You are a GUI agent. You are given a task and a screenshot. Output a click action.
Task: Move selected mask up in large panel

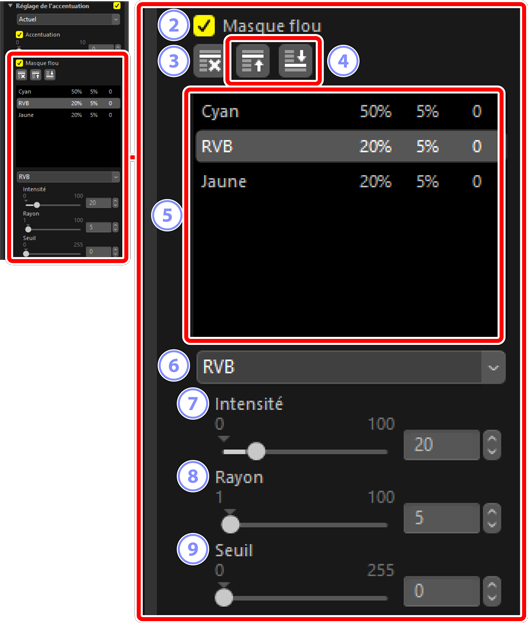coord(253,61)
